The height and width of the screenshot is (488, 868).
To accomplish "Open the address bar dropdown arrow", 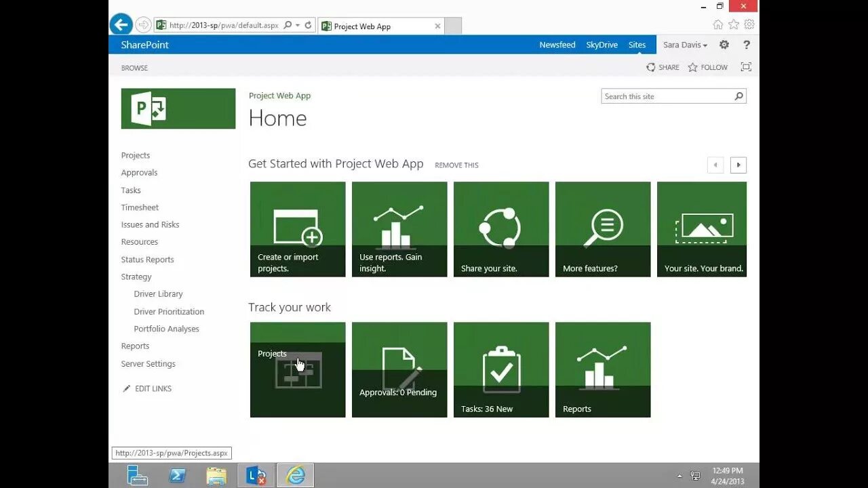I will (x=298, y=26).
